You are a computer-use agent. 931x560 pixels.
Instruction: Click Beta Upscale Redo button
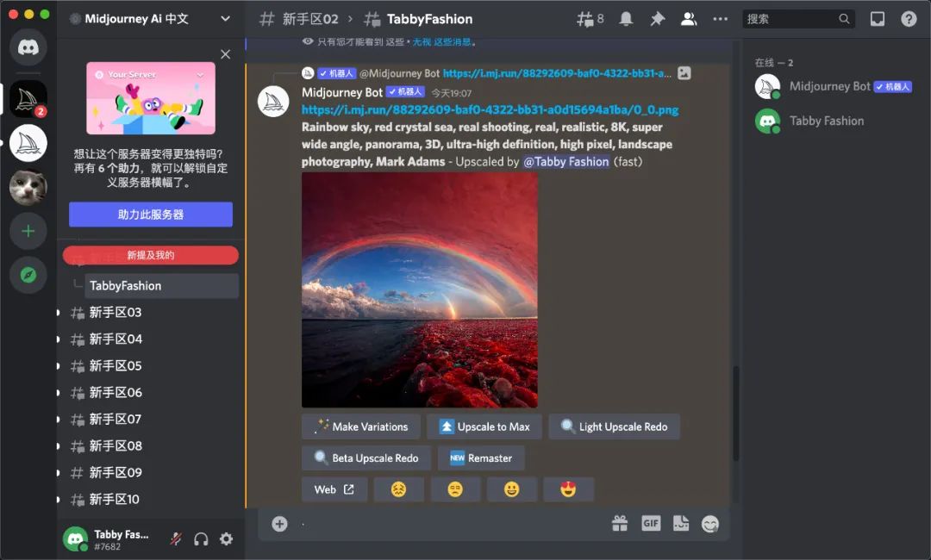[x=366, y=458]
